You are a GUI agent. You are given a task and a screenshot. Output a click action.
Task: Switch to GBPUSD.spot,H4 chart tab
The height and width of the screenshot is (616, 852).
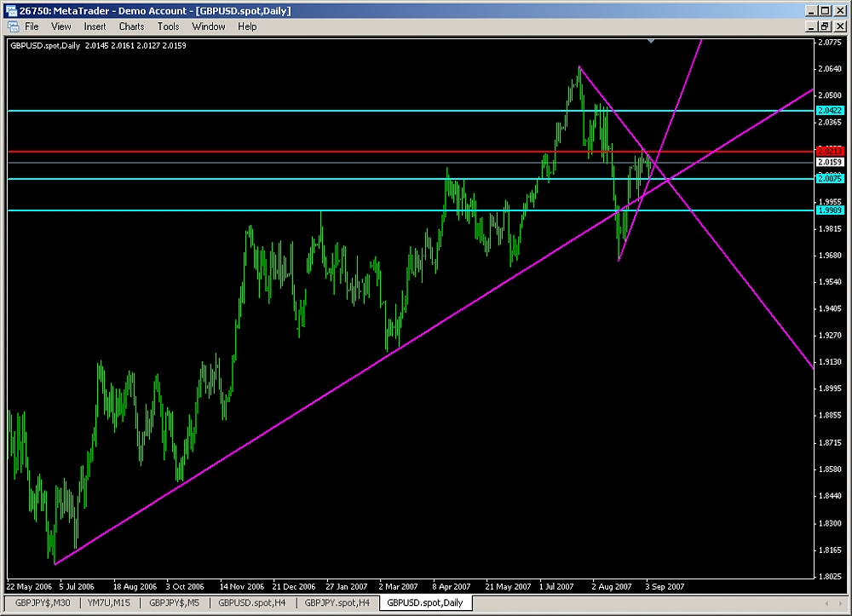click(251, 602)
